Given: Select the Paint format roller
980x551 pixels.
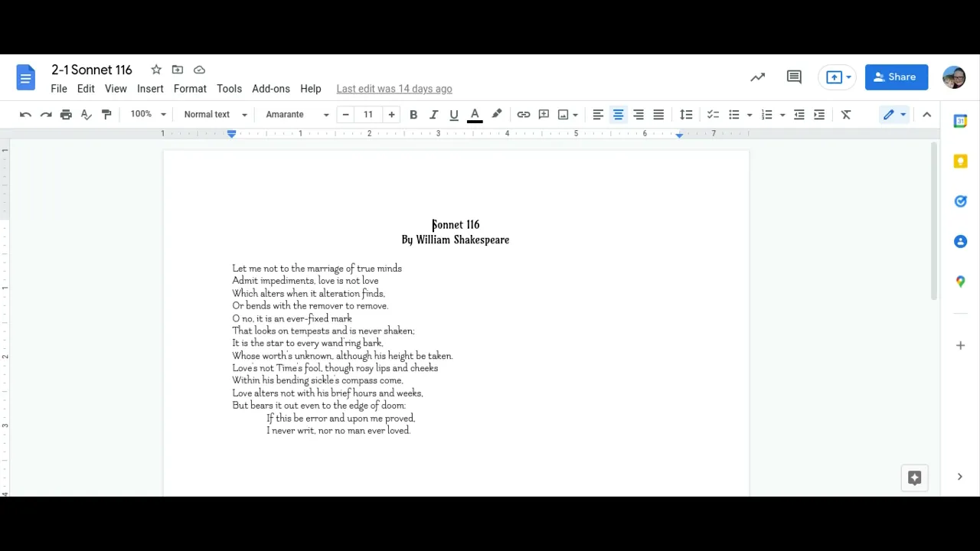Looking at the screenshot, I should [106, 115].
